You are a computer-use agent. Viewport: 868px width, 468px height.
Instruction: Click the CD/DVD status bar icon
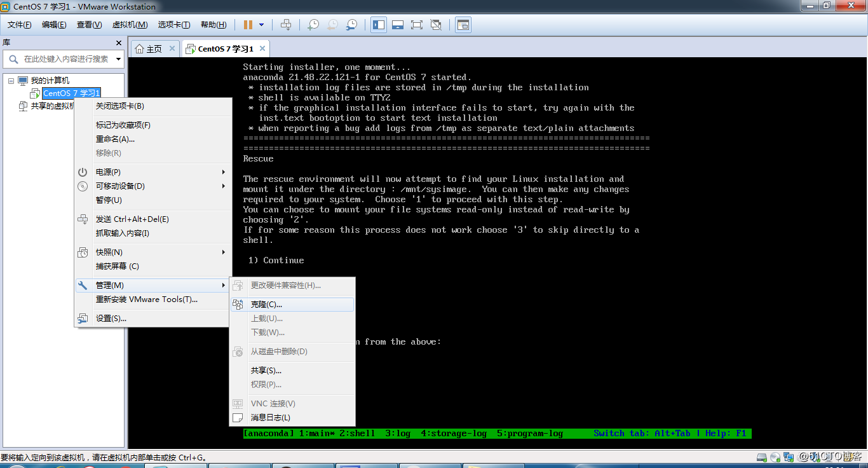(775, 457)
